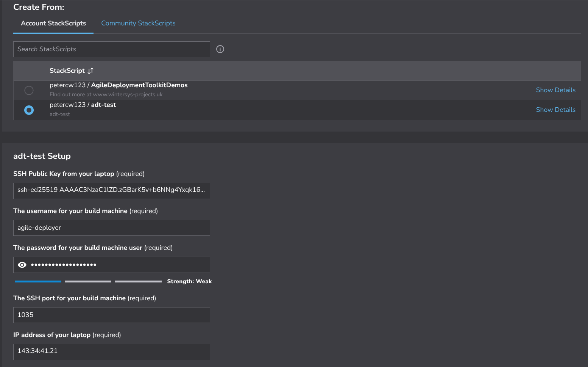
Task: Toggle password visibility with the eye icon
Action: click(x=22, y=265)
